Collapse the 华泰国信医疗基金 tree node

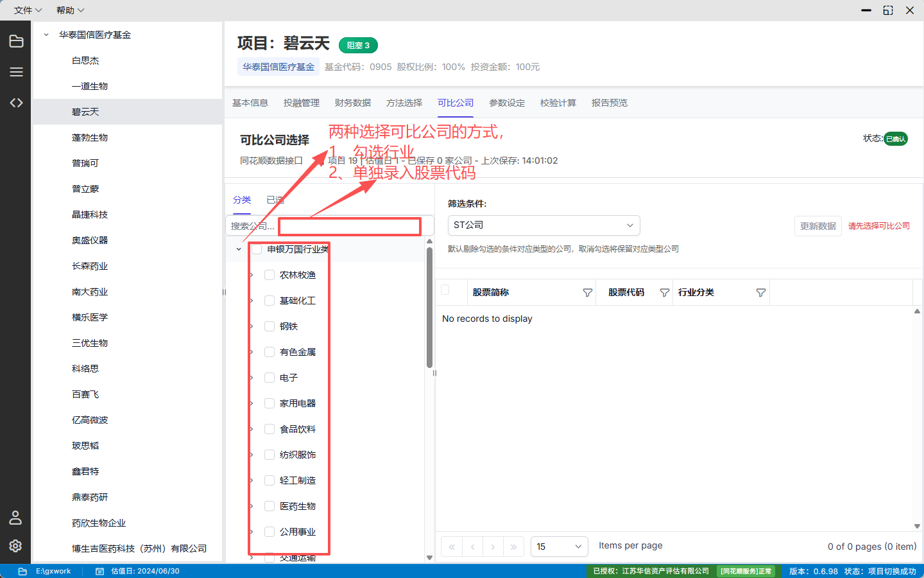[x=46, y=35]
